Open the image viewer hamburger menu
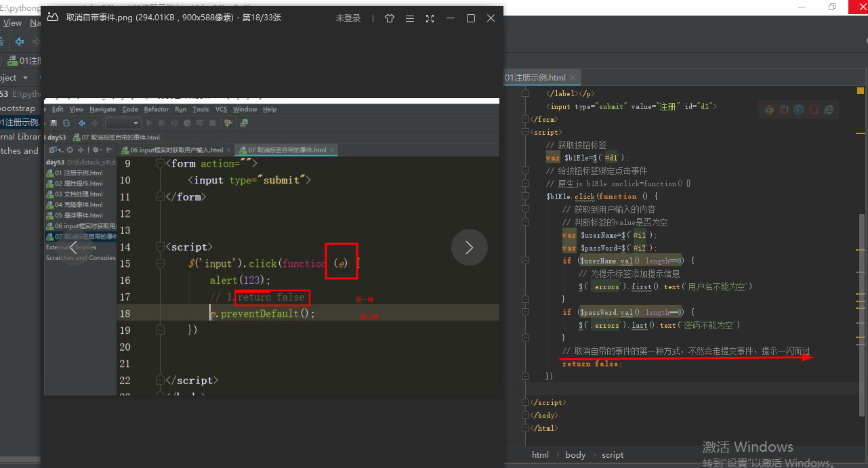868x468 pixels. (x=409, y=18)
